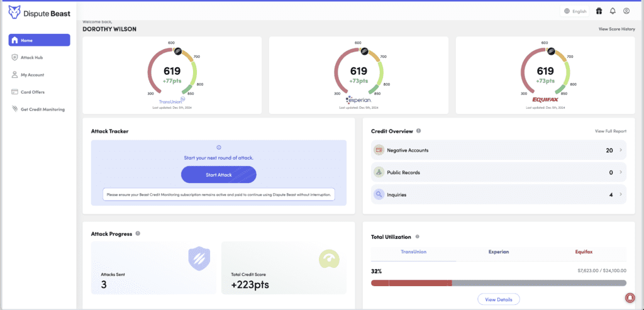Click the Dispute Beast logo icon
This screenshot has width=644, height=310.
pyautogui.click(x=14, y=11)
